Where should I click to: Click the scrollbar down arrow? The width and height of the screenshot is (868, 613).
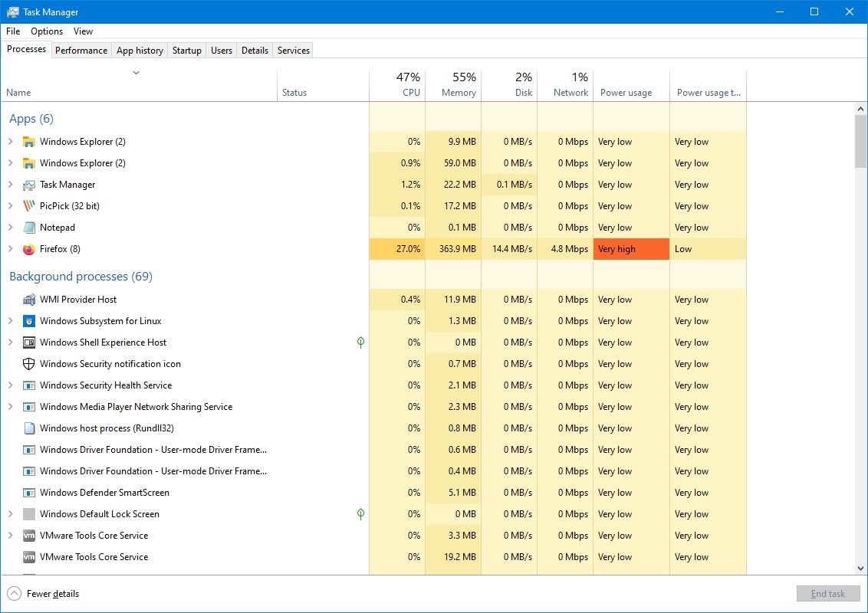pyautogui.click(x=860, y=569)
